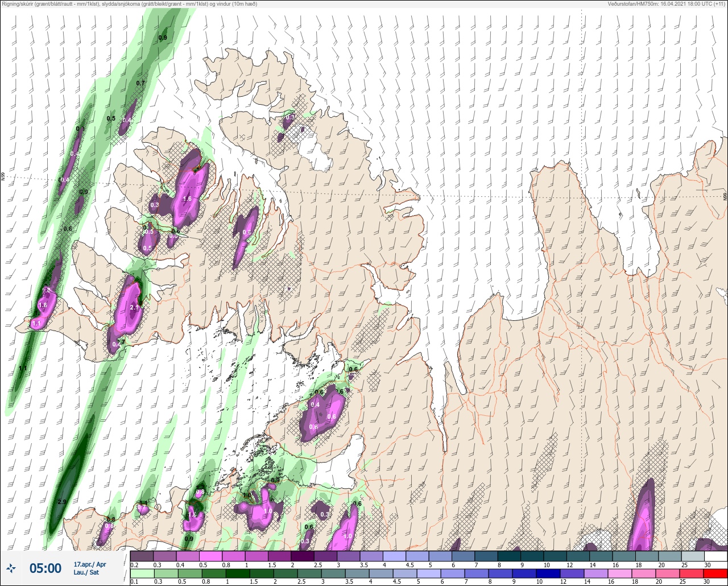Click the 05:00 forecast time display

tap(45, 568)
